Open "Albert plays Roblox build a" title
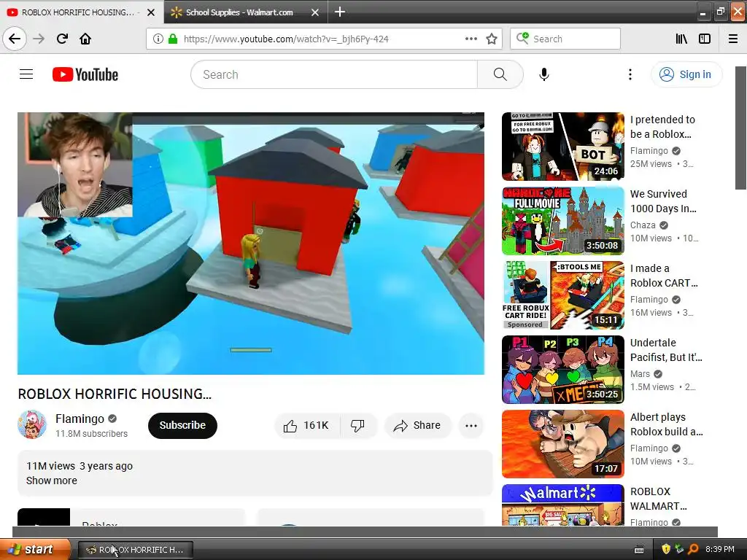This screenshot has width=747, height=560. pos(667,424)
